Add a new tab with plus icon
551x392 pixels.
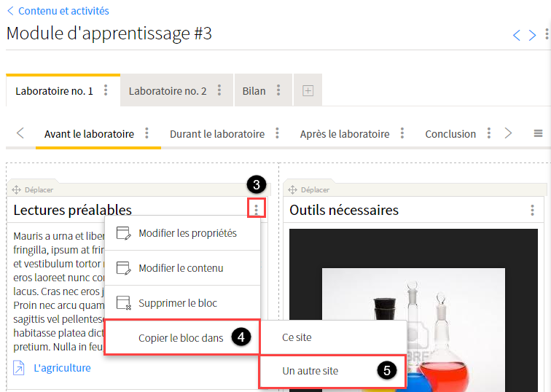click(x=308, y=90)
